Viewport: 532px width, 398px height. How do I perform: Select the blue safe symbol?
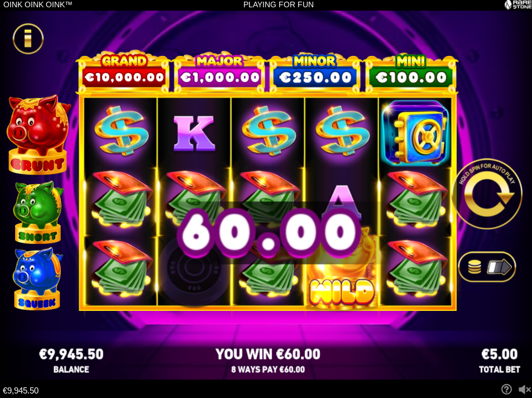click(x=415, y=133)
